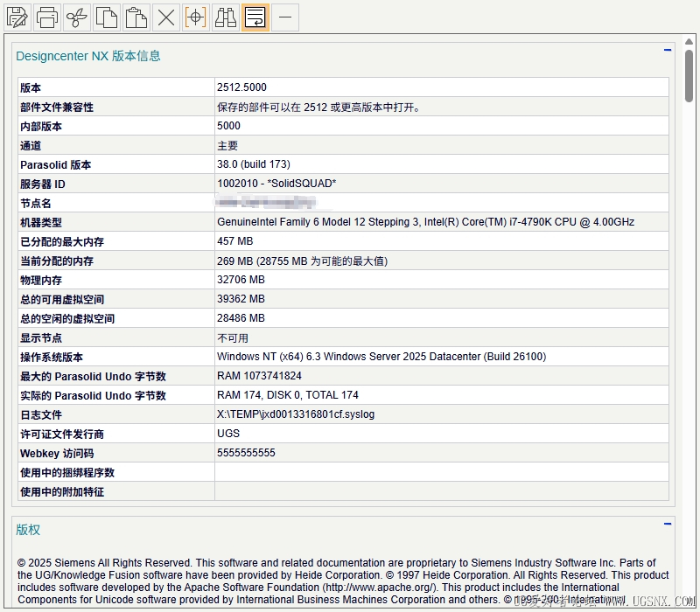This screenshot has width=700, height=612.
Task: Click the dash icon in the toolbar
Action: 285,17
